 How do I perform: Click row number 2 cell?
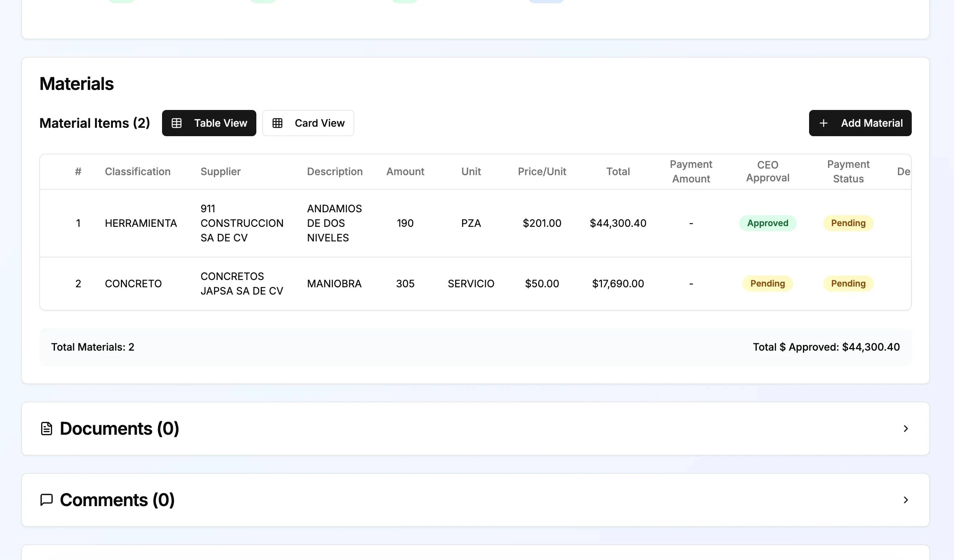[x=78, y=284]
